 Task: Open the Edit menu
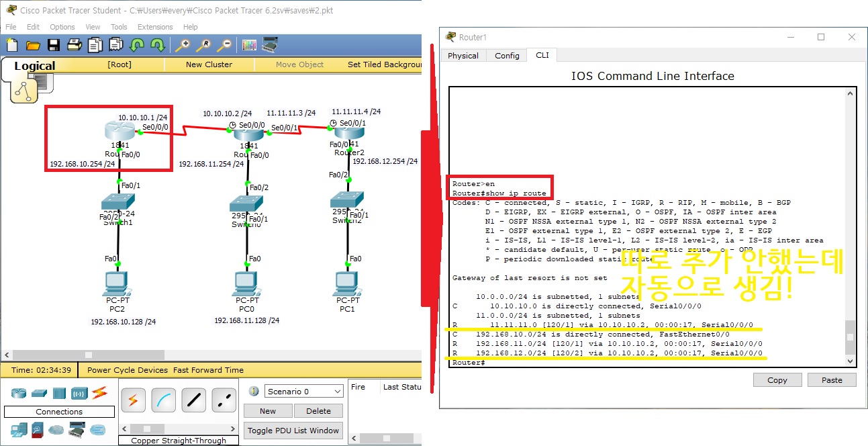33,27
